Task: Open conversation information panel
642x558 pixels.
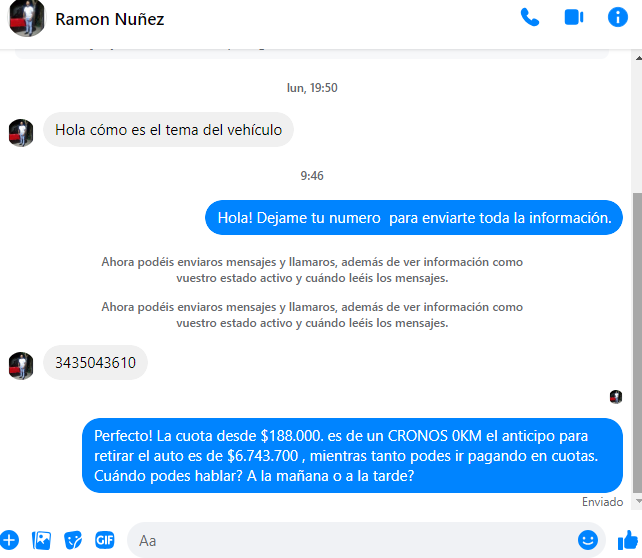Action: point(617,18)
